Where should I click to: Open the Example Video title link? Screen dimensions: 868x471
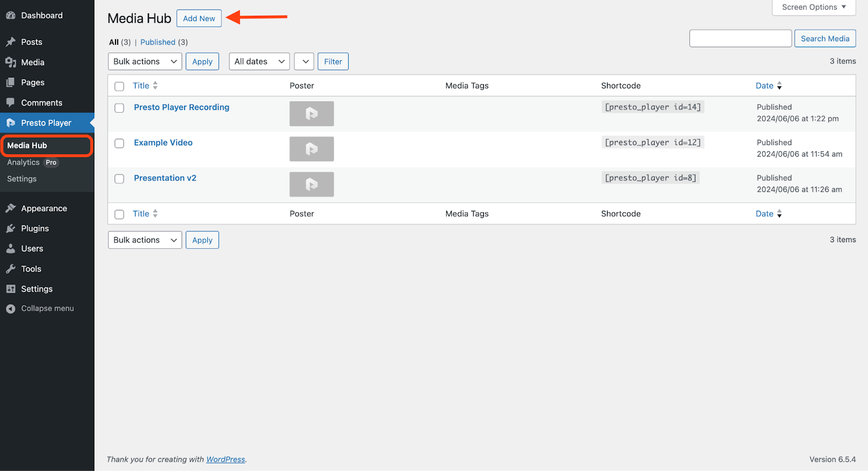[x=163, y=143]
